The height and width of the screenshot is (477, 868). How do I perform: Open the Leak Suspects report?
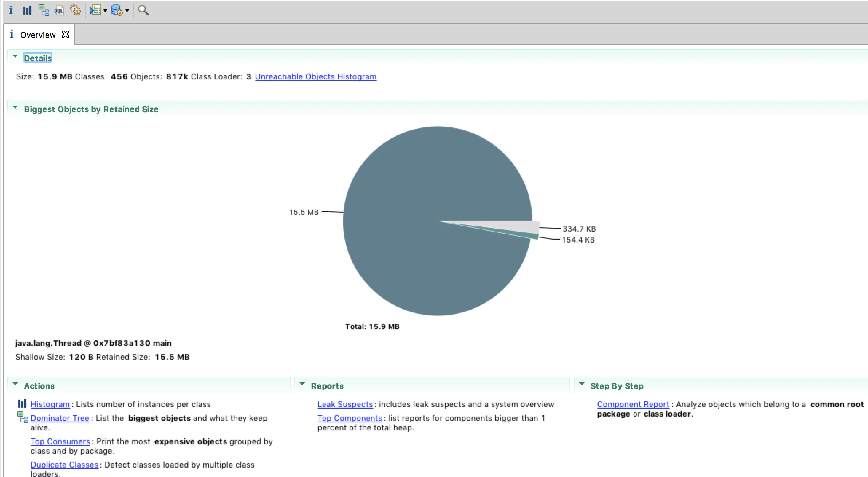point(345,404)
